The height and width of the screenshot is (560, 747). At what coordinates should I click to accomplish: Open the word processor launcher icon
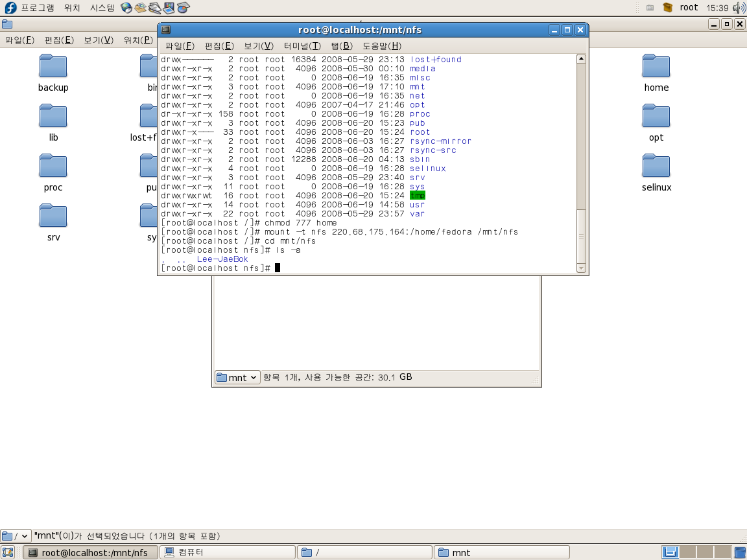coord(155,8)
